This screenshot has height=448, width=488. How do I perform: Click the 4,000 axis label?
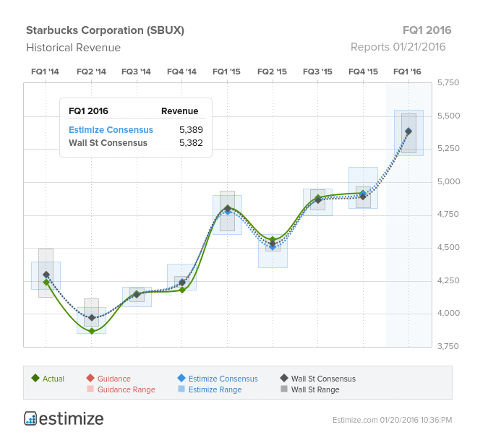(448, 313)
